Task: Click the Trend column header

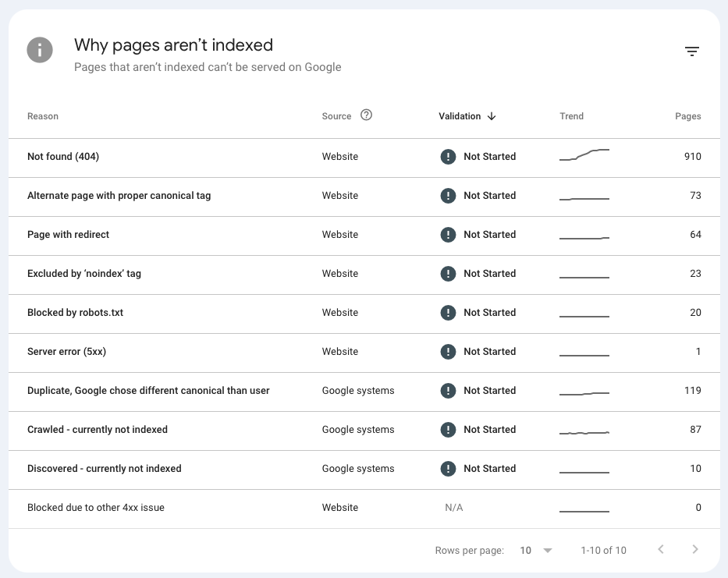Action: pos(571,116)
